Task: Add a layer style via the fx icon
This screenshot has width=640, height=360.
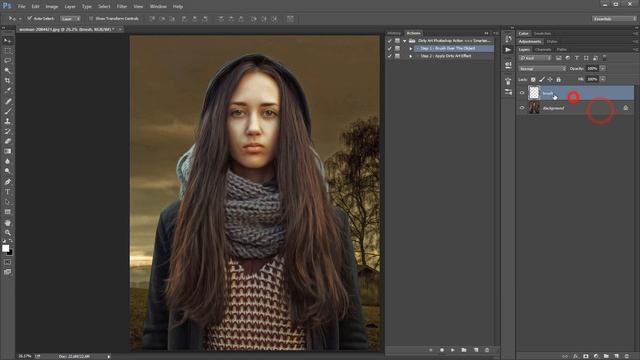Action: click(576, 356)
